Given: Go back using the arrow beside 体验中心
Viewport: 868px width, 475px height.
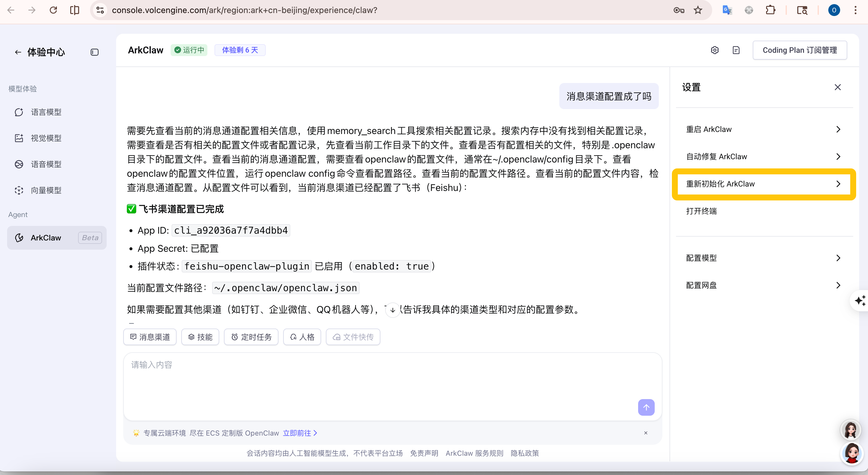Looking at the screenshot, I should point(18,52).
